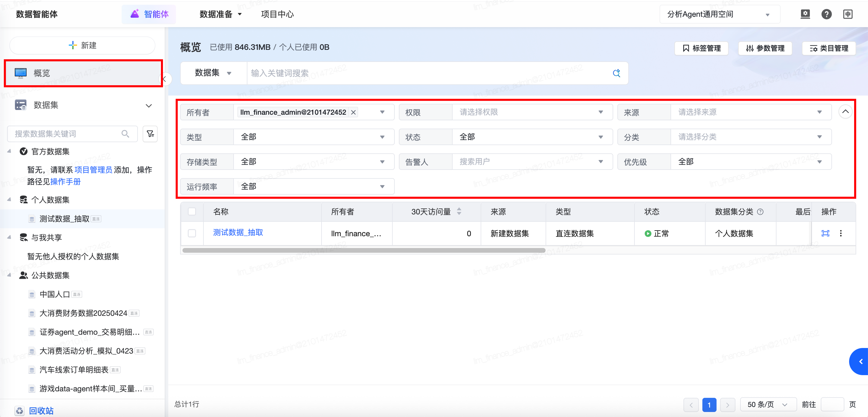Expand the 数据集 sidebar section chevron

click(149, 106)
